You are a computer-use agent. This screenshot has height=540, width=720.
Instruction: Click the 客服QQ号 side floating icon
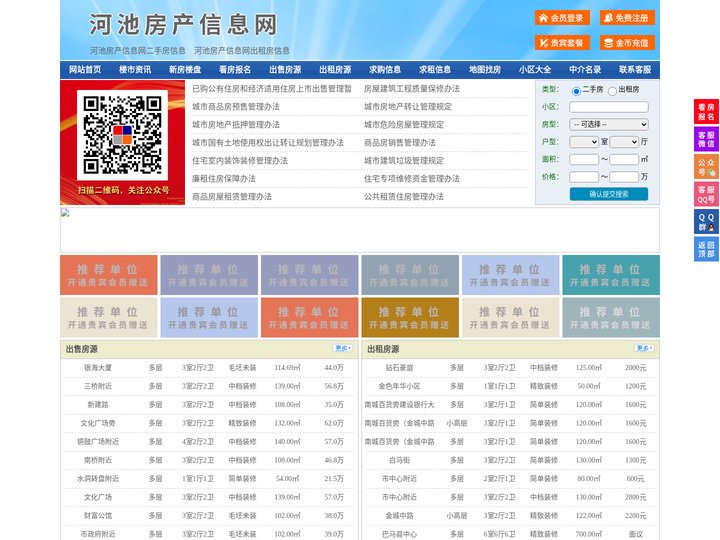click(706, 194)
